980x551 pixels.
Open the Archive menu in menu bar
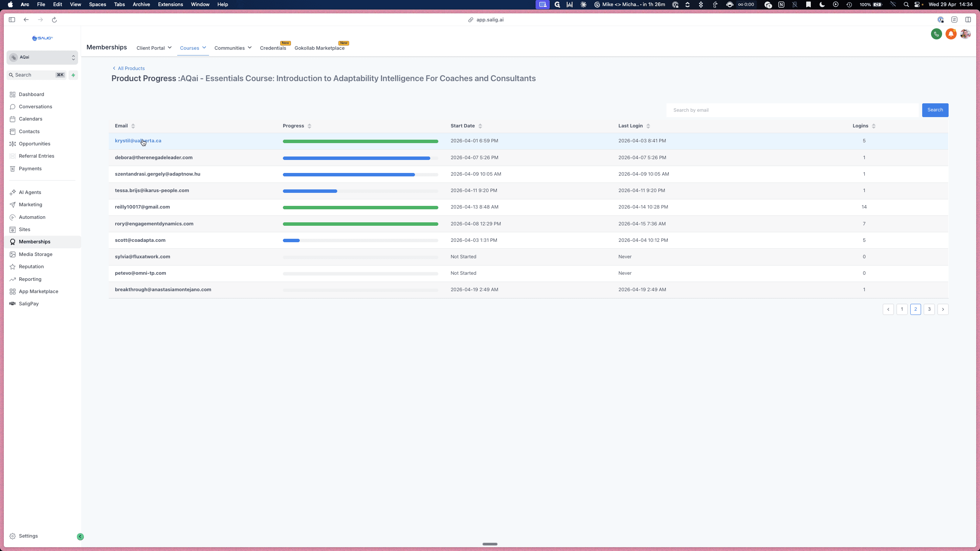[141, 4]
